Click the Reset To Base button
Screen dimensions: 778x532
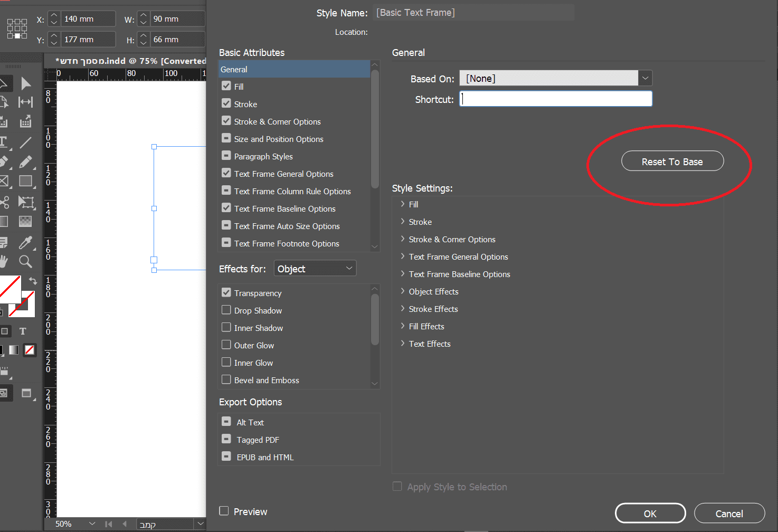point(672,161)
